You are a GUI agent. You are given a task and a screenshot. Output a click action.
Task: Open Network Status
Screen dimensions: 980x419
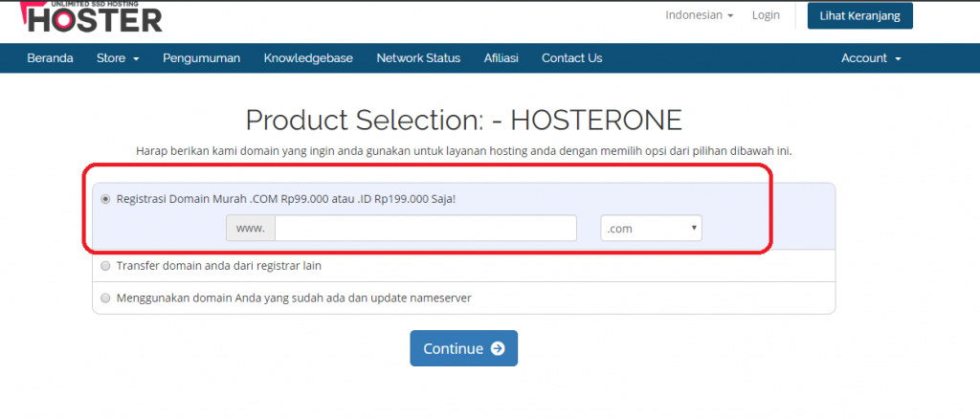(x=418, y=58)
